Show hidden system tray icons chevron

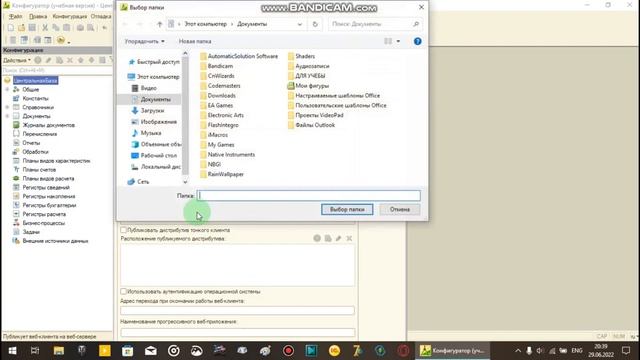click(x=518, y=351)
